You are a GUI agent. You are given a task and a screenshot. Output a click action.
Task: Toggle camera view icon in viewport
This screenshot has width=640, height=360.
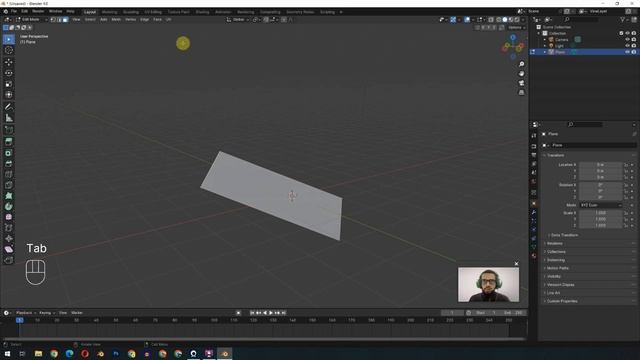pos(521,83)
